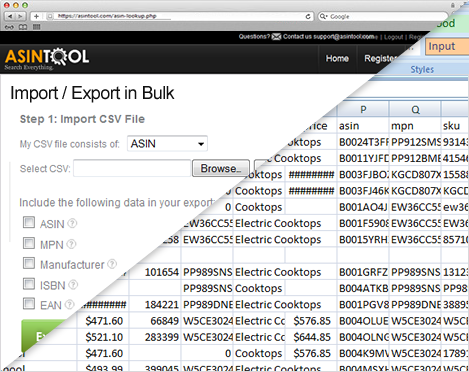Select the Input cell style in Excel

click(x=447, y=46)
